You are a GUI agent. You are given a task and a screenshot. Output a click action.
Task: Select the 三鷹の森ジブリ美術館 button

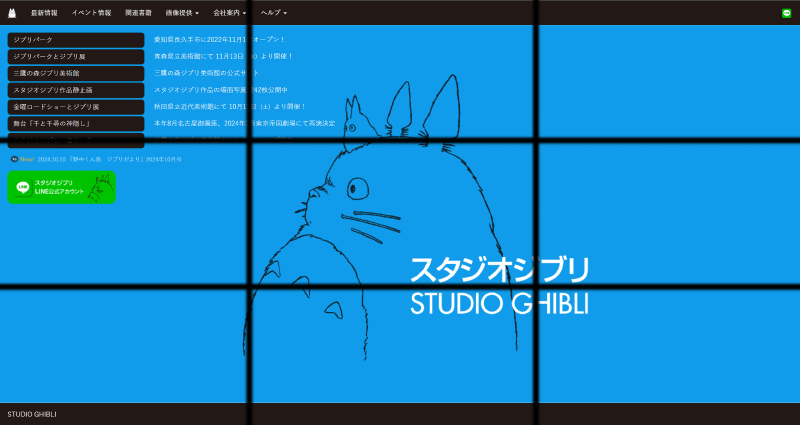click(76, 73)
